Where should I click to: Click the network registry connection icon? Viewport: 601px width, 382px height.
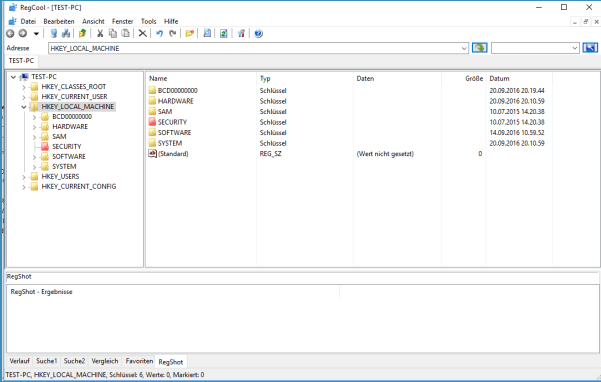tap(66, 34)
